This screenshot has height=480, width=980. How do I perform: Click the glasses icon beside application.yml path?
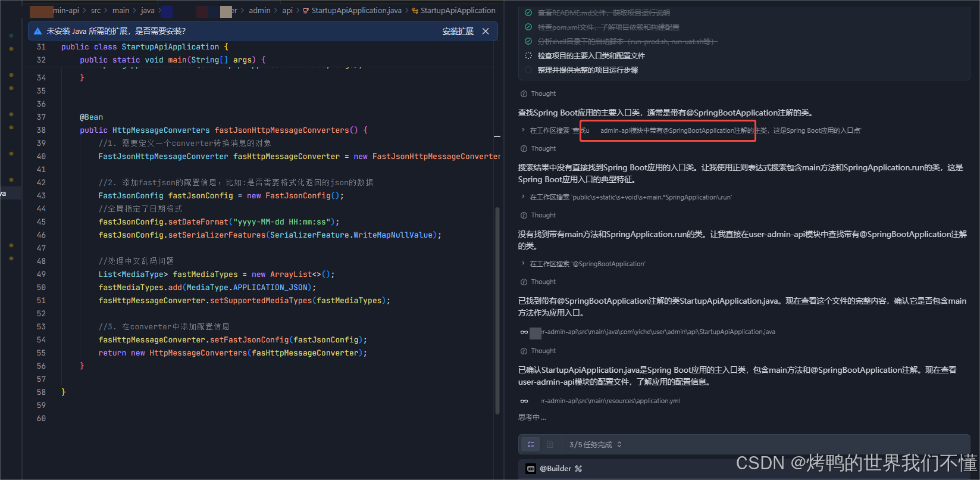pos(524,401)
